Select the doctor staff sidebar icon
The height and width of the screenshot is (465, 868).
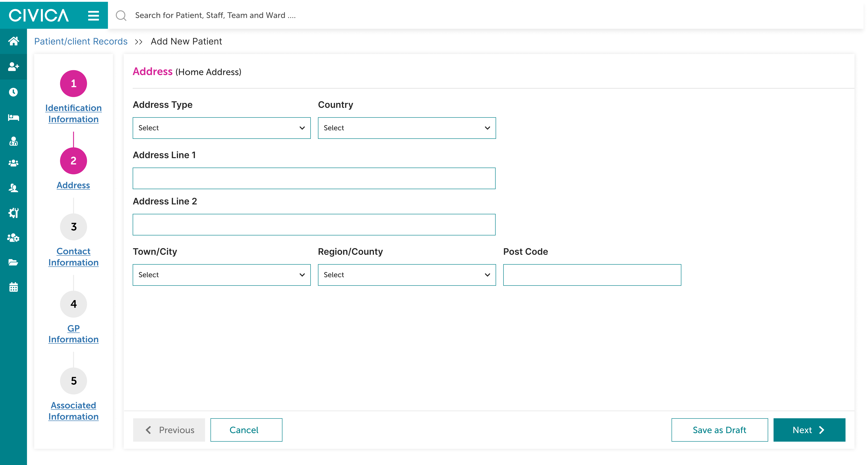coord(13,141)
